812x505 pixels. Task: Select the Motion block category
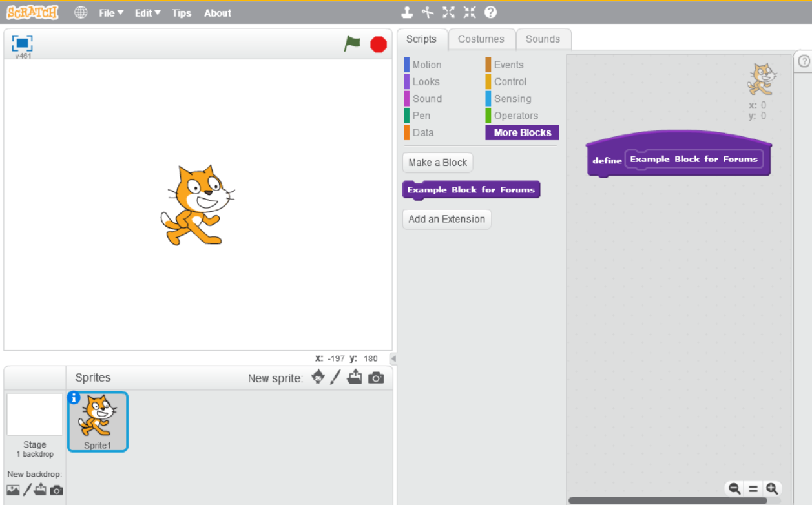coord(426,65)
